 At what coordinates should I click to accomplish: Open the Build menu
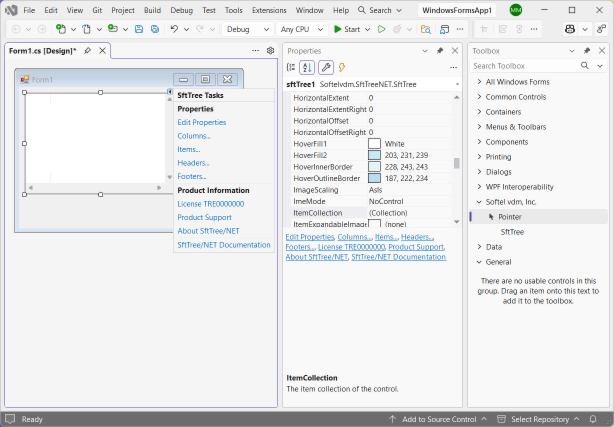(x=152, y=10)
